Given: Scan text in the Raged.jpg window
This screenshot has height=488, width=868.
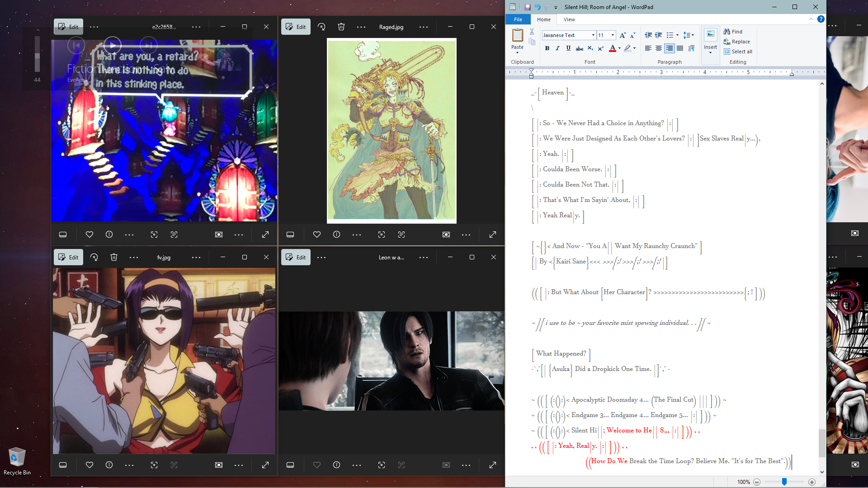Looking at the screenshot, I should click(x=401, y=235).
